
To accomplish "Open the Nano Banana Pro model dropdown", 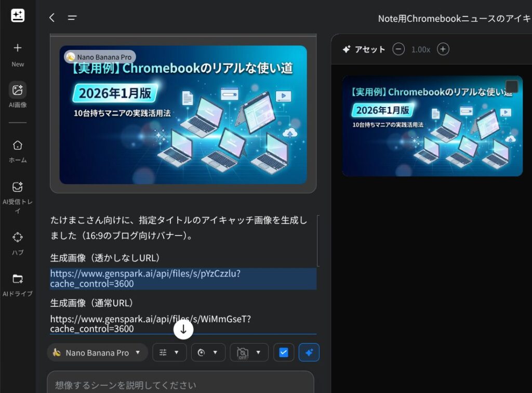I will [97, 352].
